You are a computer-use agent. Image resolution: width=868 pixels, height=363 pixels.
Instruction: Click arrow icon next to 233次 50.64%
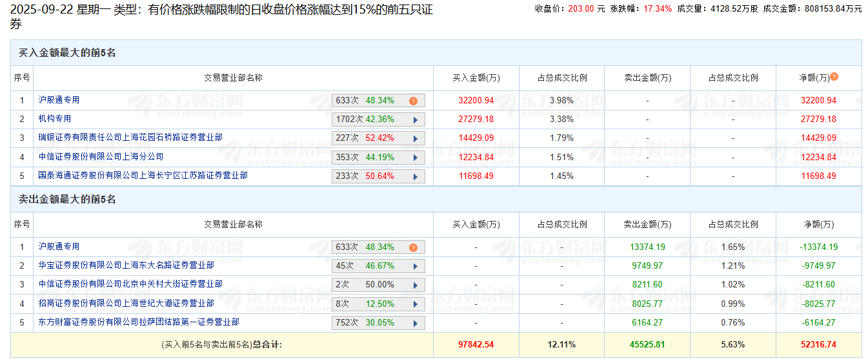(415, 176)
